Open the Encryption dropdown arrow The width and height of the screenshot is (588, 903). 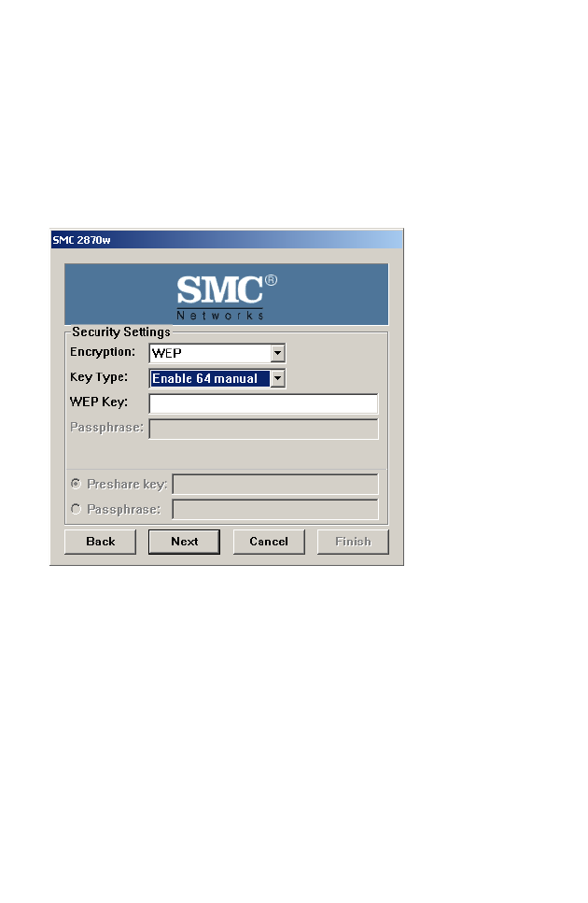click(x=278, y=353)
